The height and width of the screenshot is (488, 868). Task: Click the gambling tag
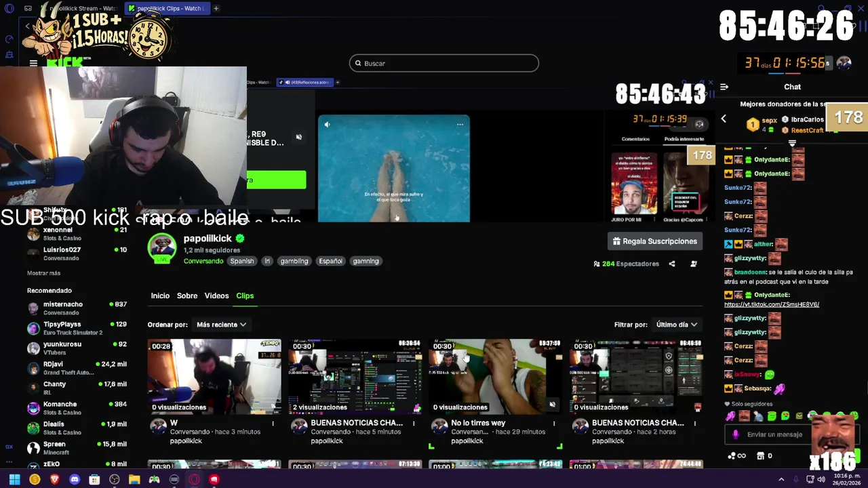coord(294,261)
